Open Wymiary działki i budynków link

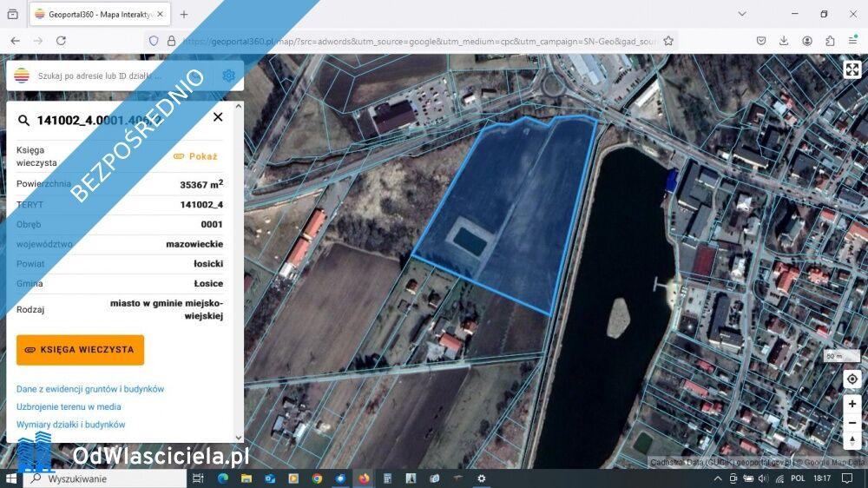point(71,425)
